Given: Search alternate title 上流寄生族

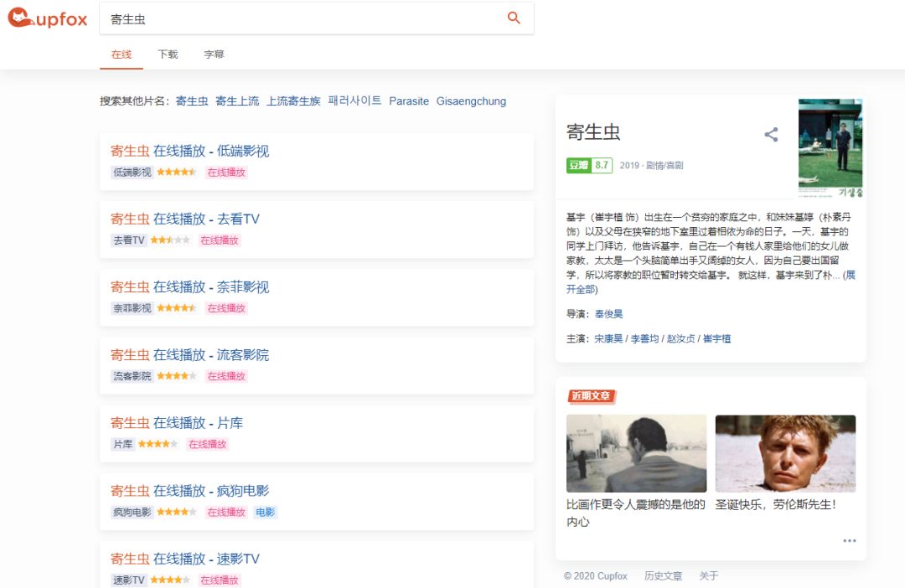Looking at the screenshot, I should coord(293,101).
